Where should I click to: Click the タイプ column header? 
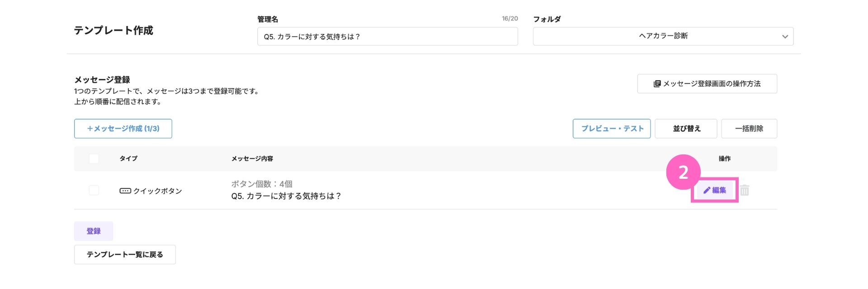128,158
